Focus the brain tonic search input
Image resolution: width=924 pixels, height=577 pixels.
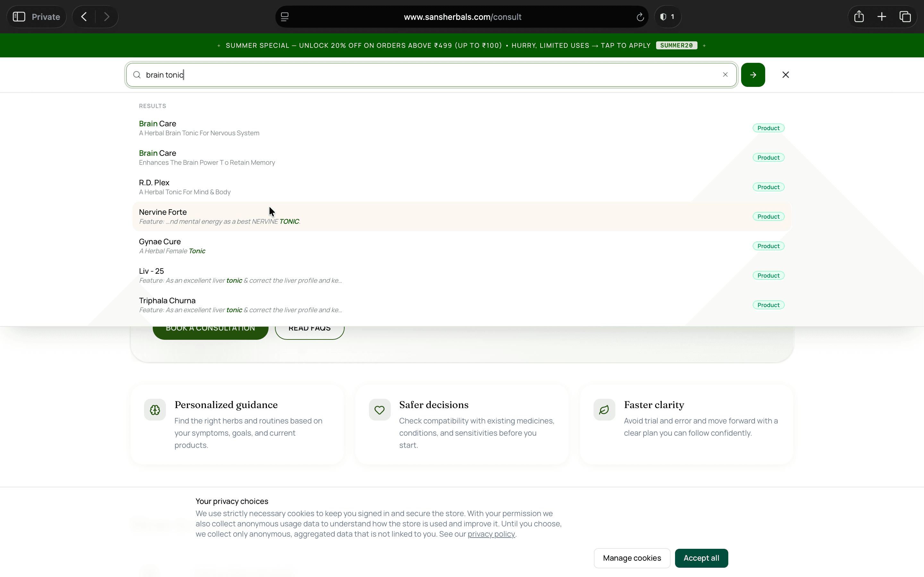[x=432, y=75]
